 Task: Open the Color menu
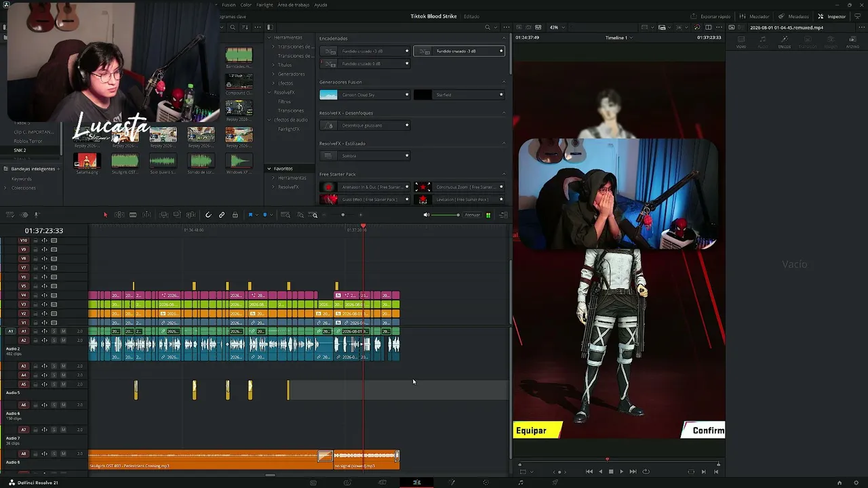245,5
